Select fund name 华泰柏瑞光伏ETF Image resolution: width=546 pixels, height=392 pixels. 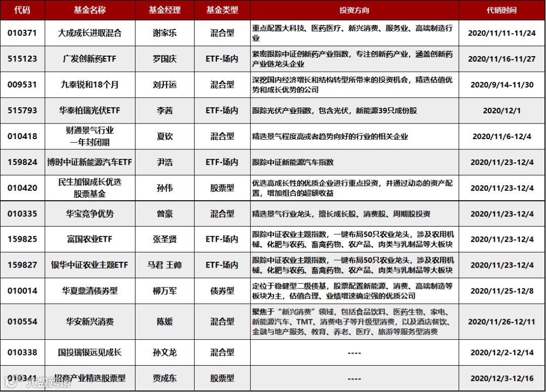tap(90, 110)
